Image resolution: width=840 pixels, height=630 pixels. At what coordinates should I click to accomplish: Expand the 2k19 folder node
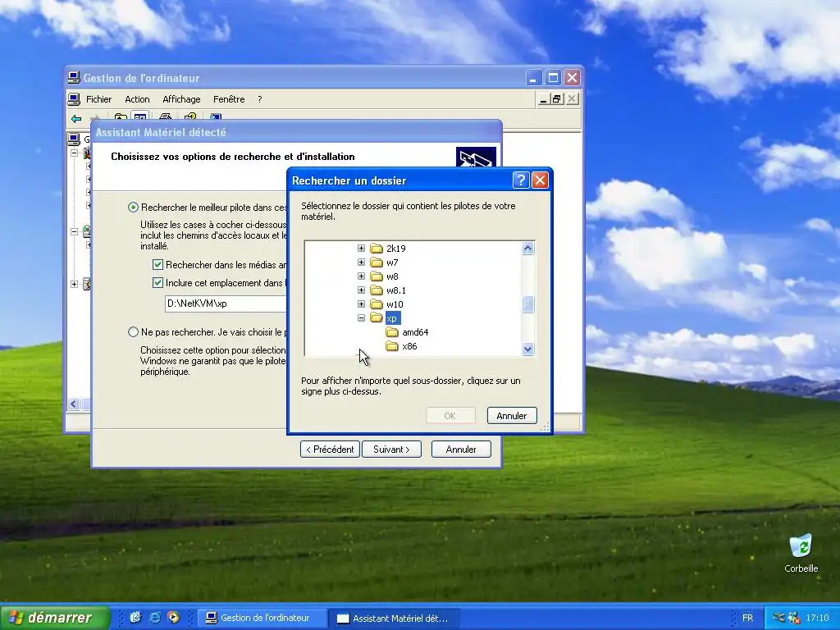[x=361, y=248]
